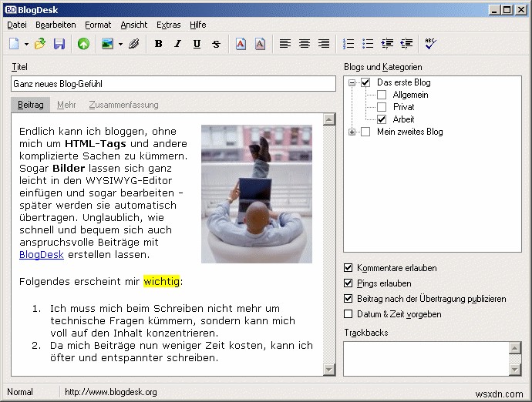The height and width of the screenshot is (402, 532).
Task: Click inside the Trackbacks text box
Action: (x=426, y=359)
